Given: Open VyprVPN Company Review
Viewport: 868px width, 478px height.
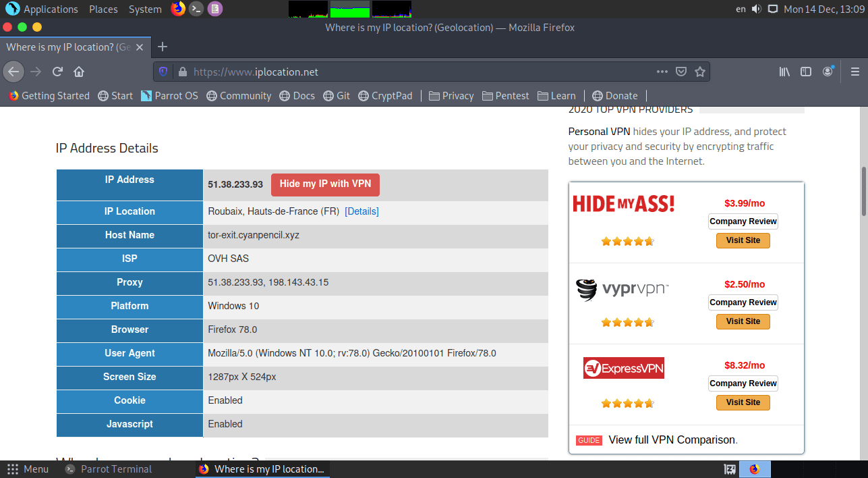Looking at the screenshot, I should click(743, 302).
